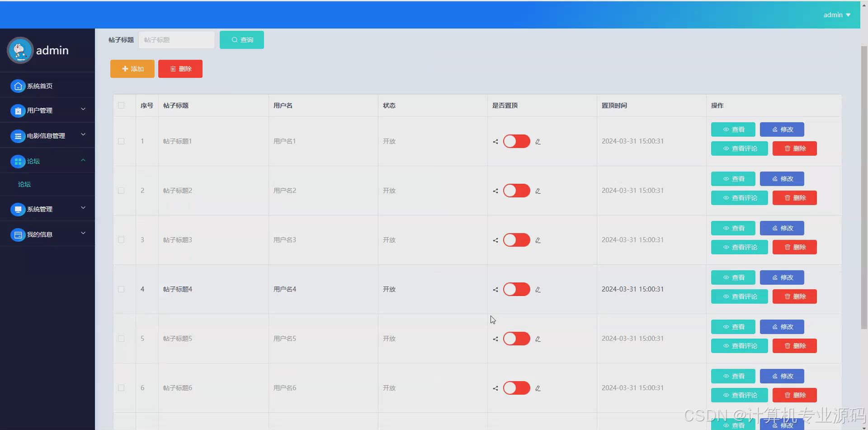
Task: Click the edit pencil icon in row 帖子标题2
Action: (538, 191)
